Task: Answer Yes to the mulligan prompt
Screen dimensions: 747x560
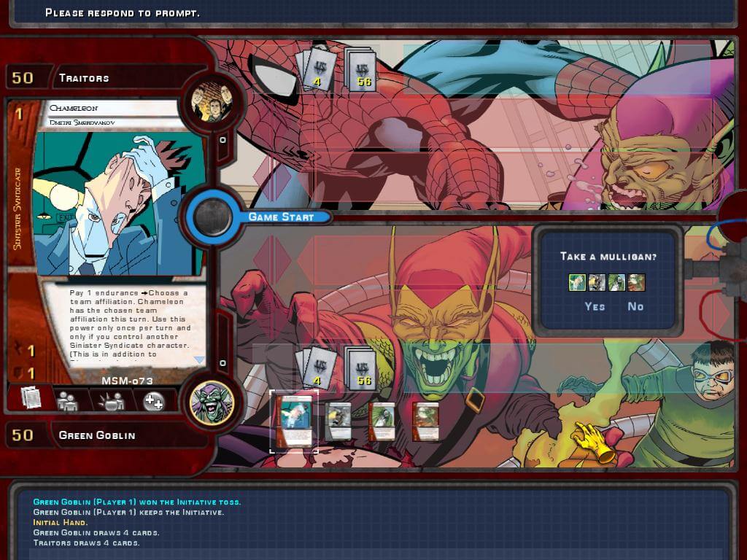Action: [595, 306]
